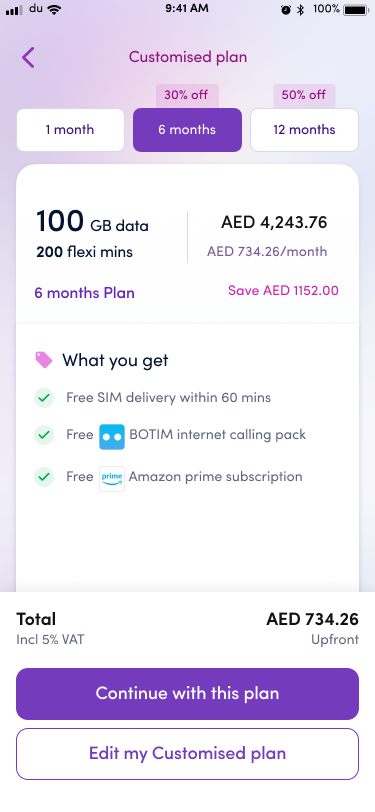
Task: Tap the 6 months Plan label
Action: [x=85, y=293]
